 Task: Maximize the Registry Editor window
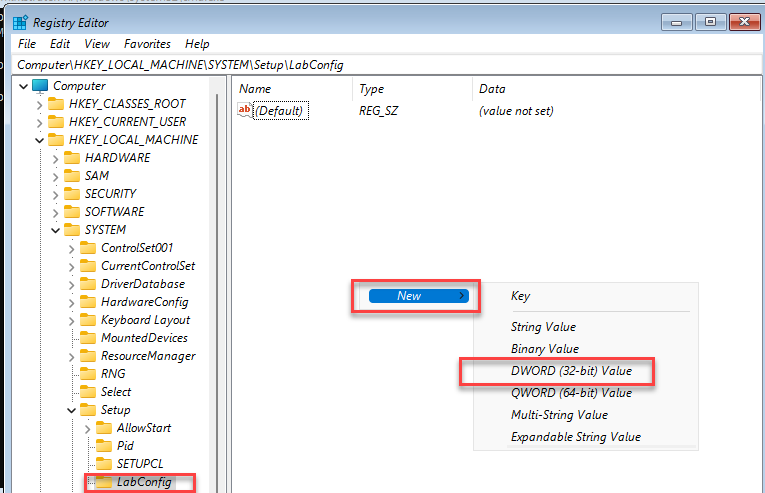[x=710, y=22]
